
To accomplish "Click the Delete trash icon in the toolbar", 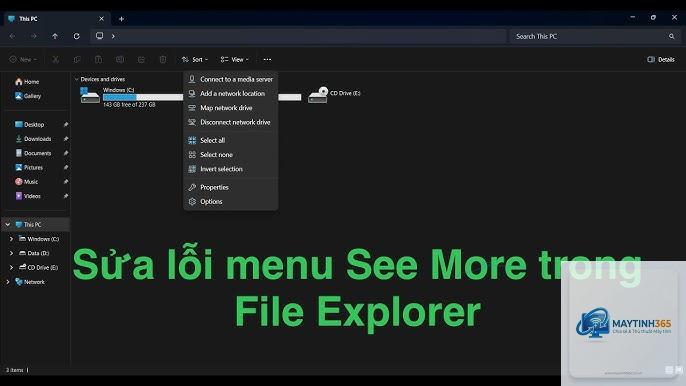I will 163,60.
